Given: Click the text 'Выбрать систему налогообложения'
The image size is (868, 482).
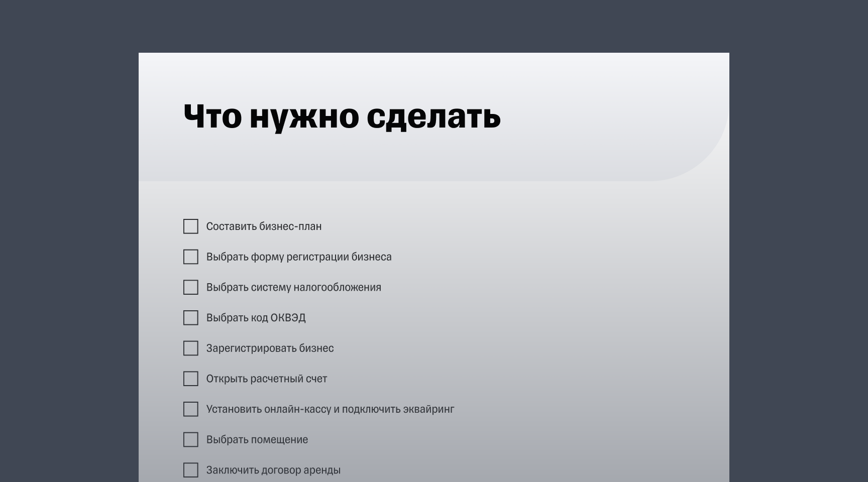Looking at the screenshot, I should point(294,287).
